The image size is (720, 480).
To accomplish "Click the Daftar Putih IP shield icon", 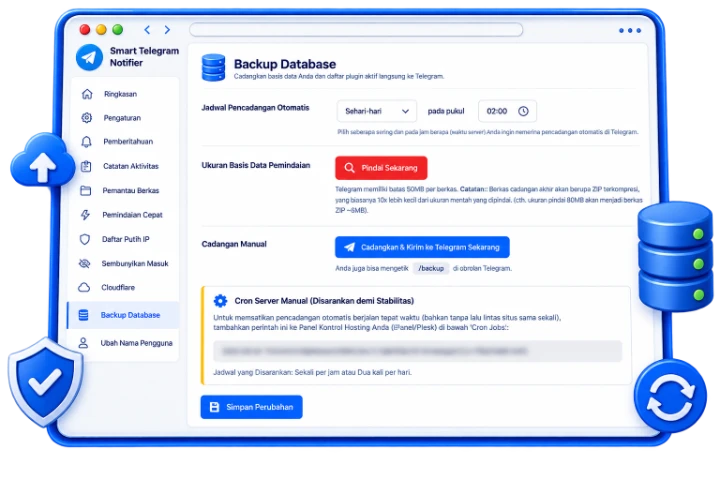I will click(84, 239).
